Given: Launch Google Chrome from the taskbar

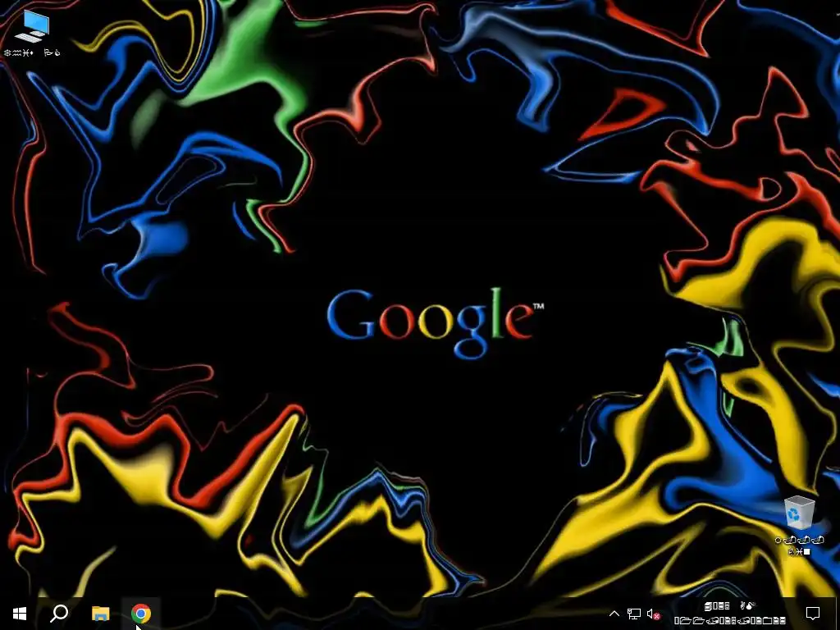Looking at the screenshot, I should 141,614.
